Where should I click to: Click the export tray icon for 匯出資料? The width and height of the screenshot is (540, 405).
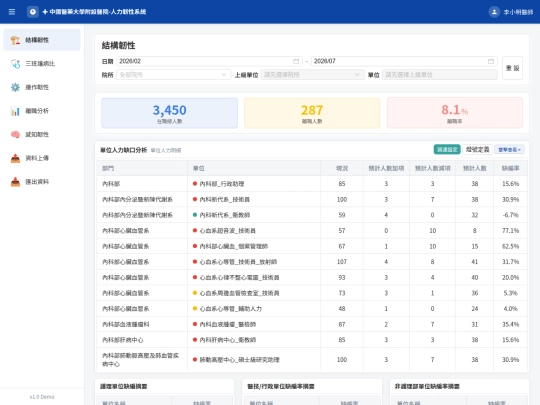(x=15, y=181)
